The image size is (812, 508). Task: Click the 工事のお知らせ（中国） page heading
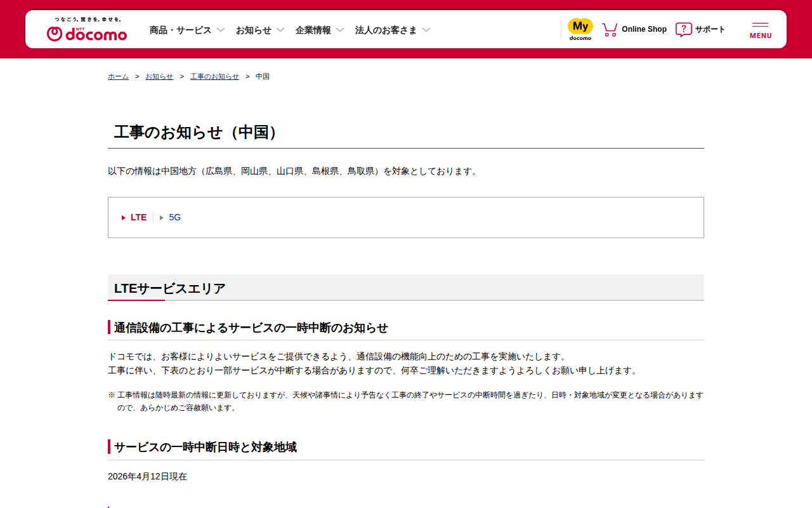[196, 132]
